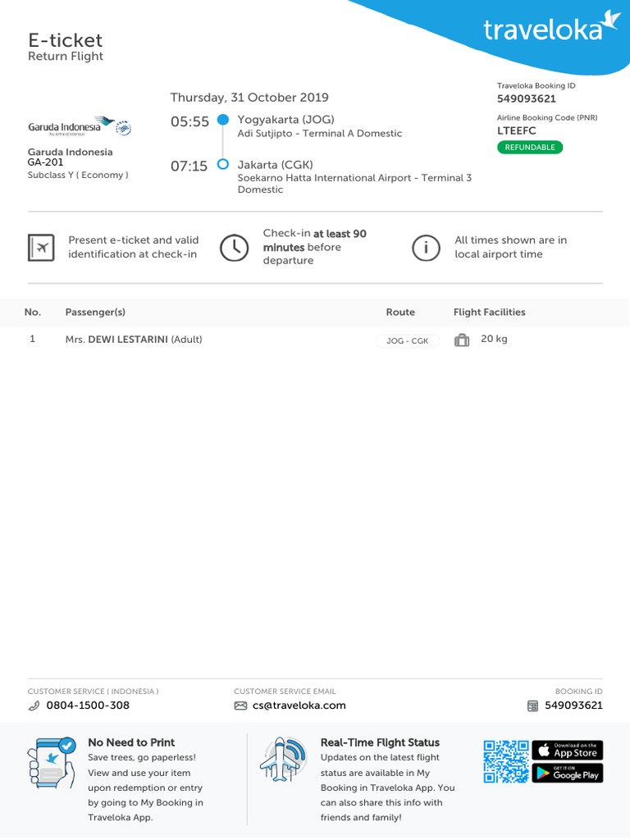Click the customer service phone icon
The image size is (630, 840).
(34, 706)
